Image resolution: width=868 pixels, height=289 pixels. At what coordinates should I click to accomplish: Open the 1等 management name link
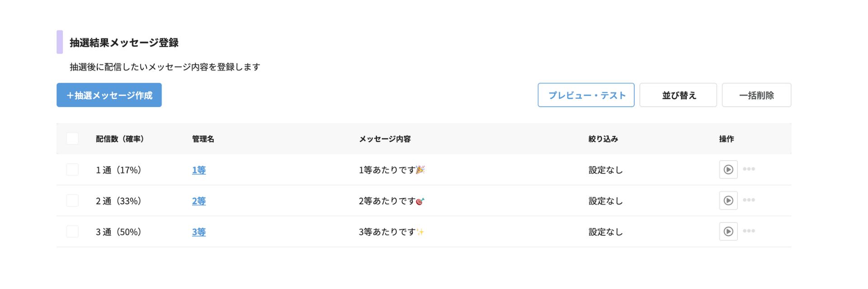click(x=199, y=170)
